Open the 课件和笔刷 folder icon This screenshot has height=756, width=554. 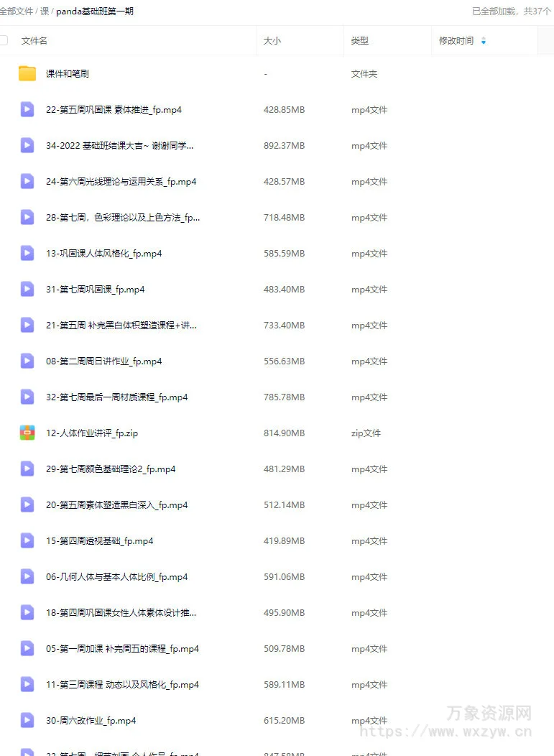tap(27, 73)
